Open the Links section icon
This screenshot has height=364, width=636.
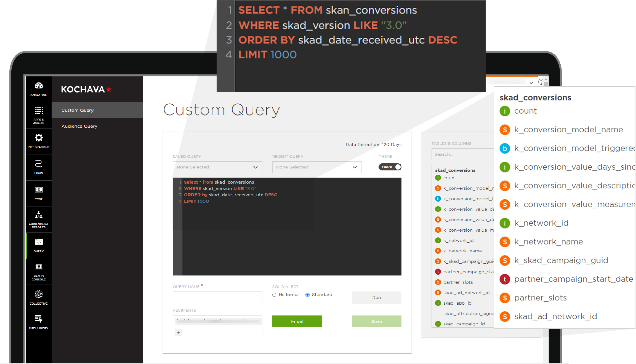pyautogui.click(x=39, y=164)
